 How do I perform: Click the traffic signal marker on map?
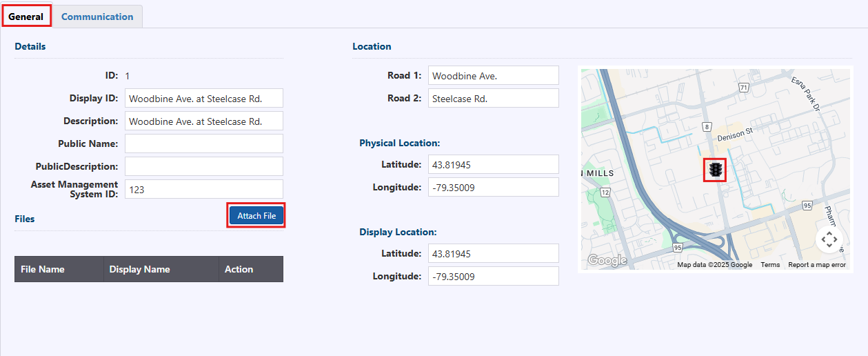tap(715, 170)
